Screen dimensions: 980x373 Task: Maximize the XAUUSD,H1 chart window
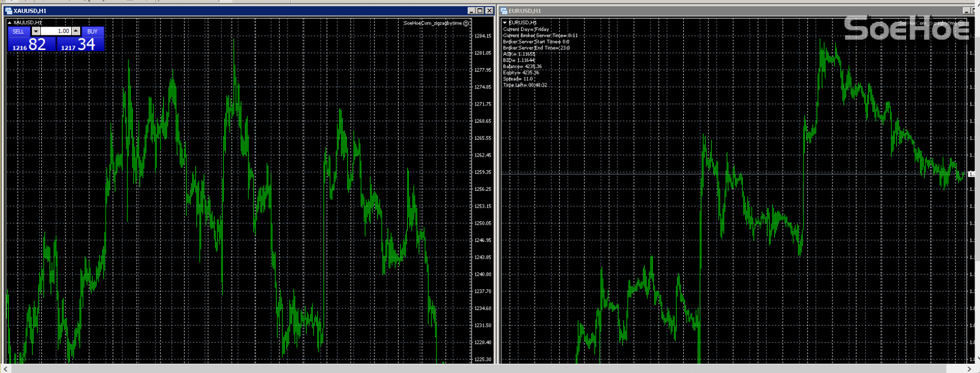click(480, 11)
